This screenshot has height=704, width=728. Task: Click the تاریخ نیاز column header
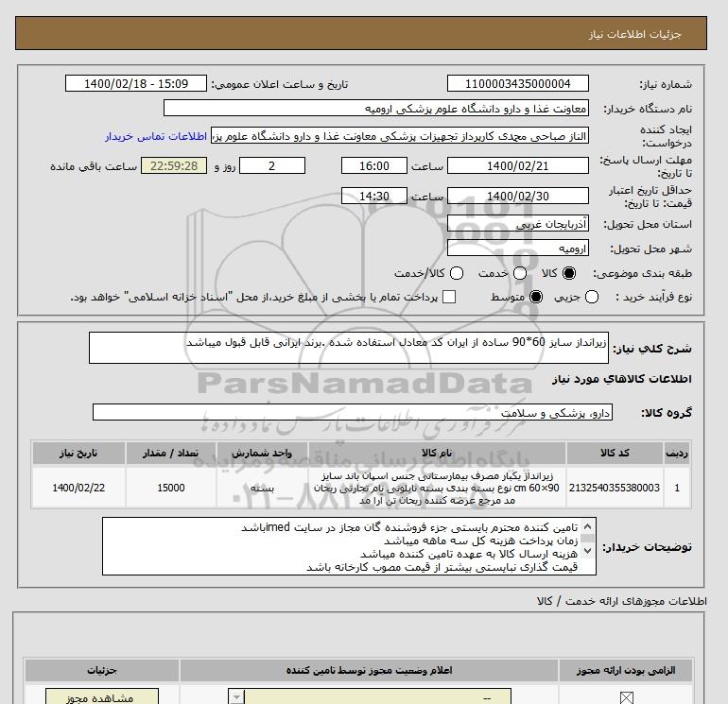(78, 453)
